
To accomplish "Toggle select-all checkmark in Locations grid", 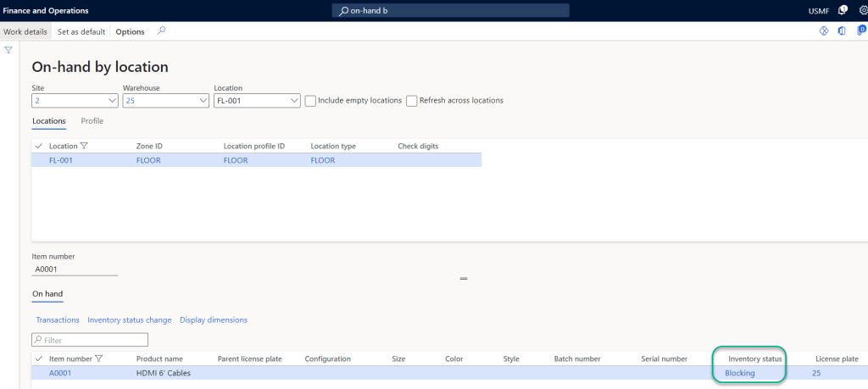I will [x=39, y=146].
